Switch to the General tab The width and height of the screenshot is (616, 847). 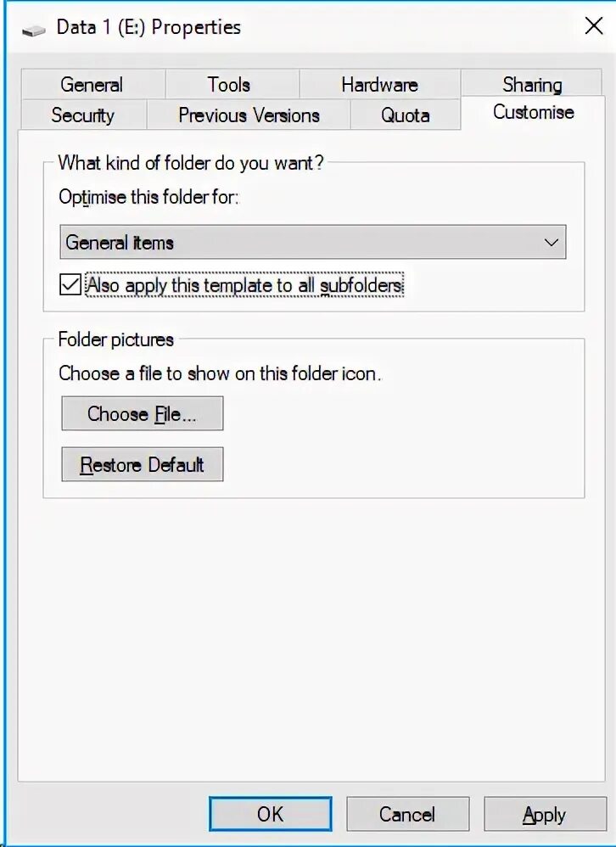(x=92, y=84)
